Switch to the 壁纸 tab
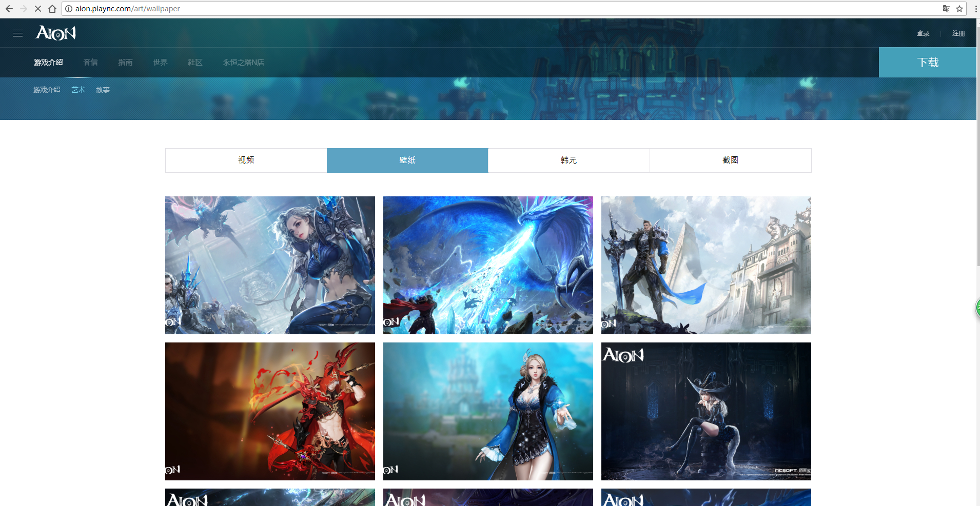This screenshot has width=980, height=506. pos(407,160)
